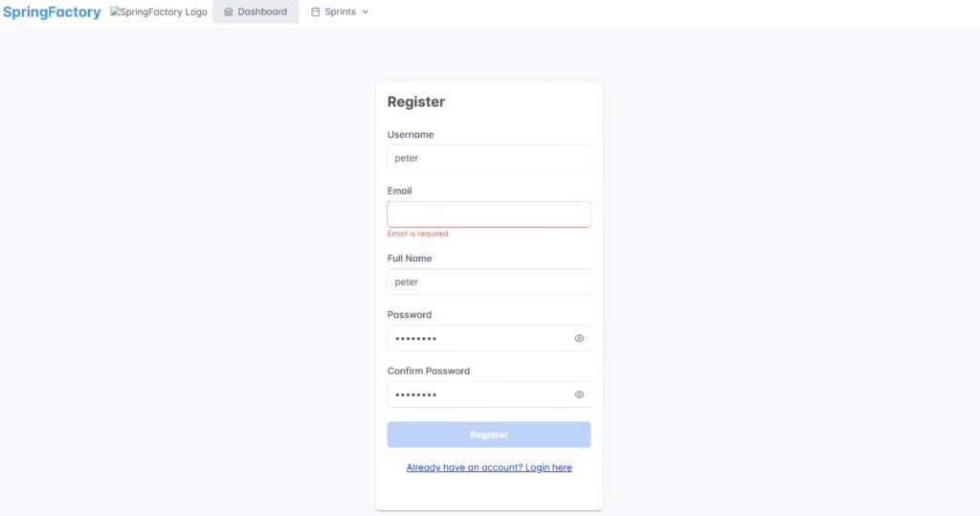Click the broken SpringFactory Logo image
This screenshot has width=980, height=516.
[159, 11]
